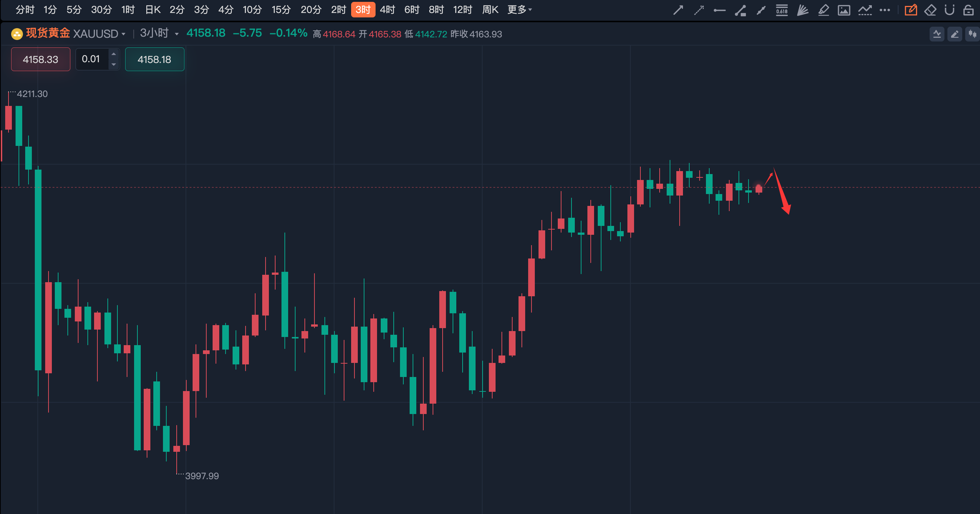The height and width of the screenshot is (514, 980).
Task: Select the Fibonacci 0.618 retracement tool
Action: [x=782, y=10]
